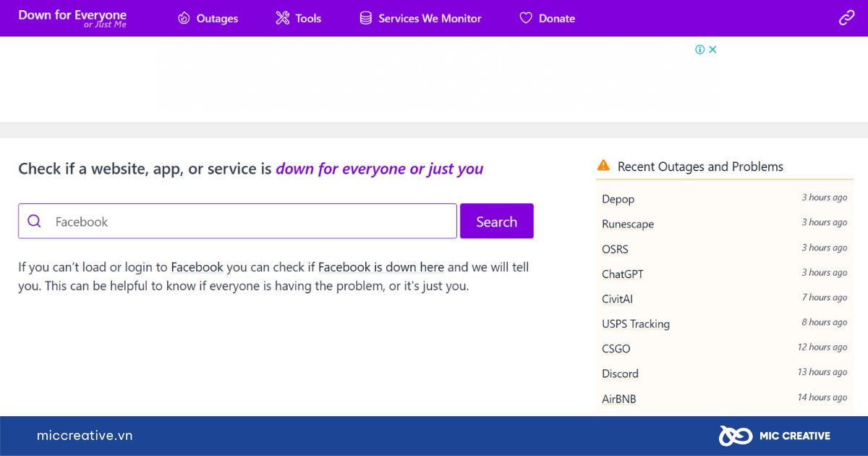Click the Down for Everyone logo
The height and width of the screenshot is (456, 868).
tap(72, 18)
